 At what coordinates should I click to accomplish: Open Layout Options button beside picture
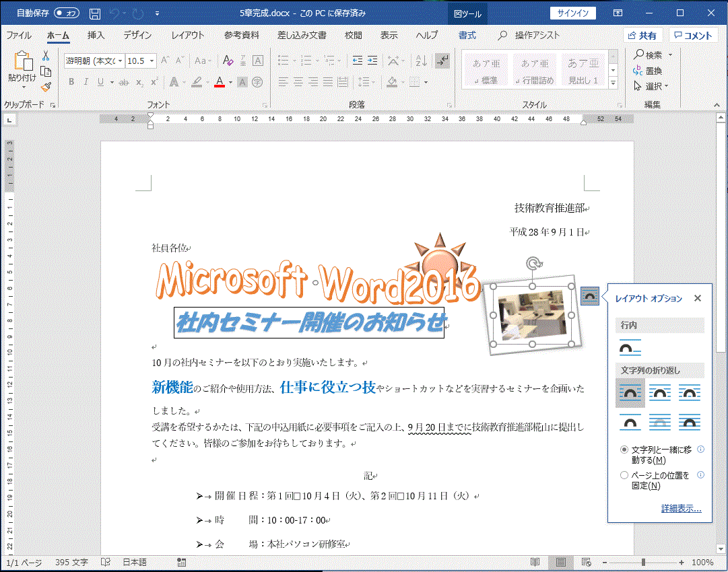[590, 296]
